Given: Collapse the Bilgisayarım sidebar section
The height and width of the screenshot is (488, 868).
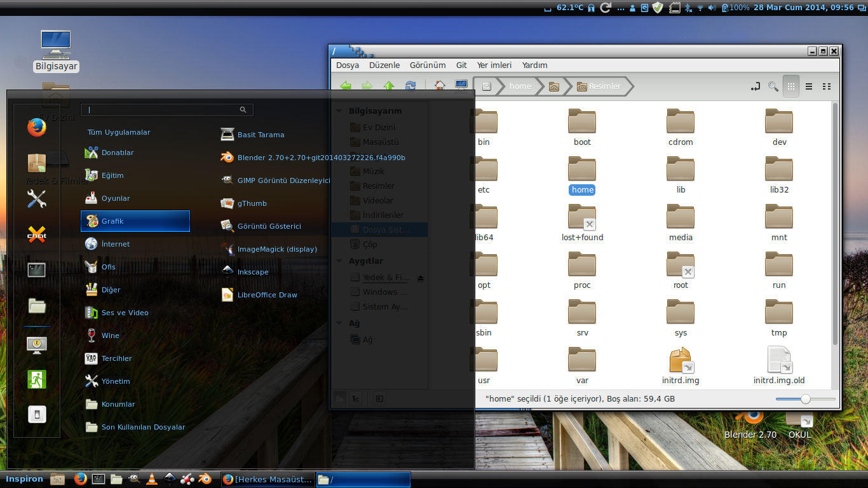Looking at the screenshot, I should 339,111.
